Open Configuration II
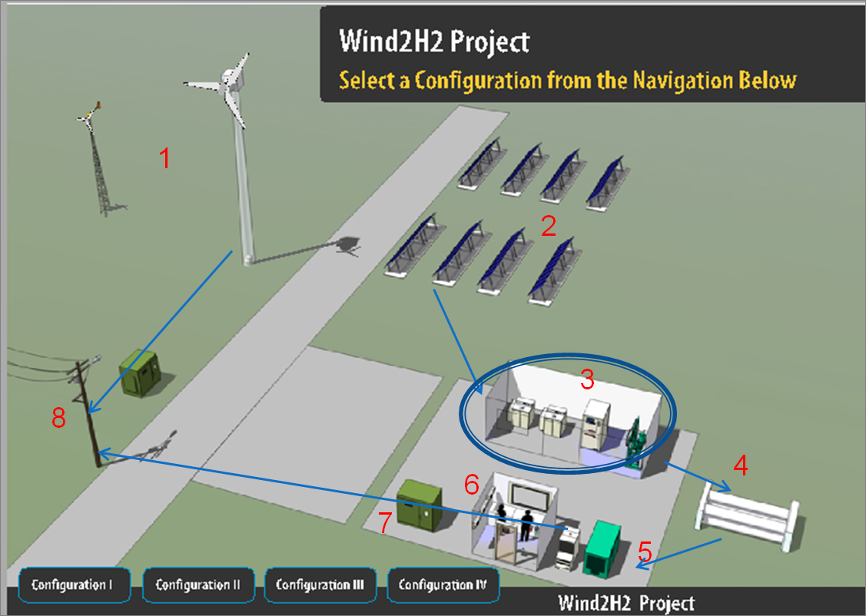 pos(197,585)
